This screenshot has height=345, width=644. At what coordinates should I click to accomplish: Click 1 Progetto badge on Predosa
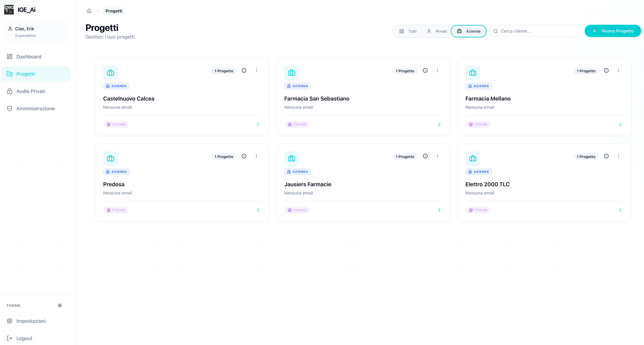click(x=224, y=157)
